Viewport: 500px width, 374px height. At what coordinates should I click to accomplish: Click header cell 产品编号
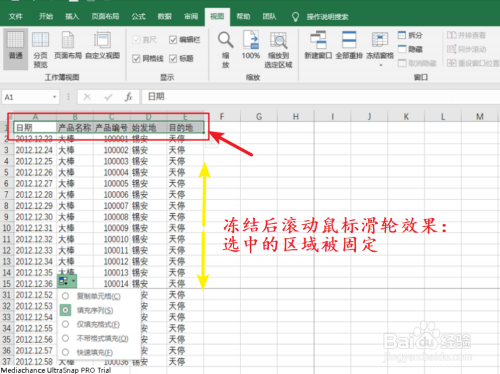112,128
